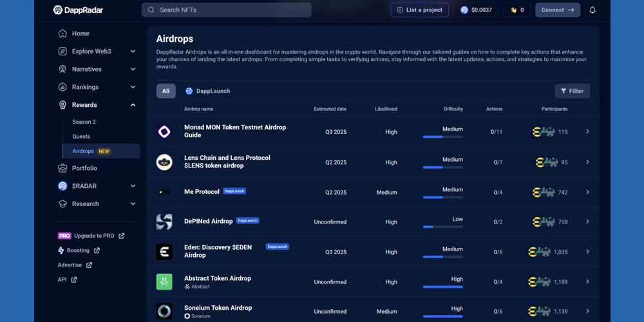The height and width of the screenshot is (322, 644).
Task: Click DappLaunch badge beside Me Protocol
Action: coord(234,191)
